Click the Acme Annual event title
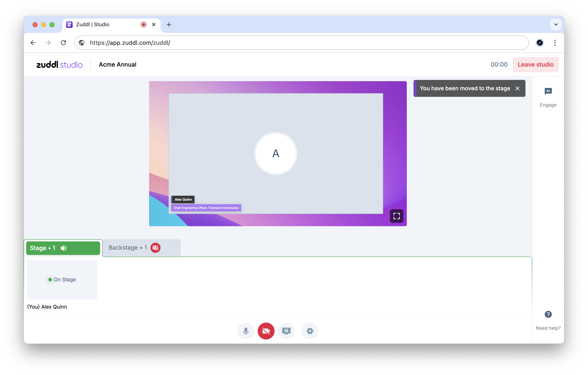Screen dimensions: 588x375 click(117, 64)
